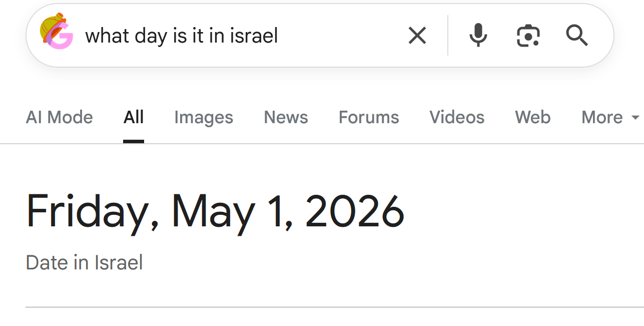Viewport: 644px width, 326px height.
Task: Open the Forums tab
Action: click(369, 117)
